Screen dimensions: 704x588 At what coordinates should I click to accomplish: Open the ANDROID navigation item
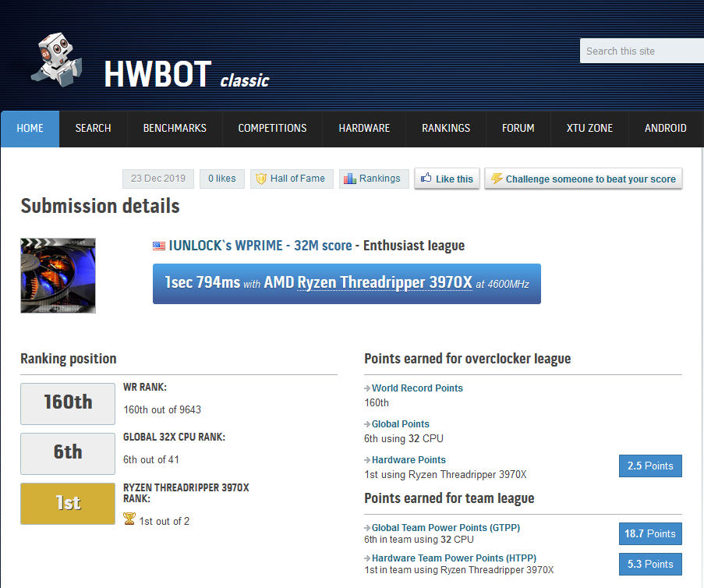(x=665, y=129)
